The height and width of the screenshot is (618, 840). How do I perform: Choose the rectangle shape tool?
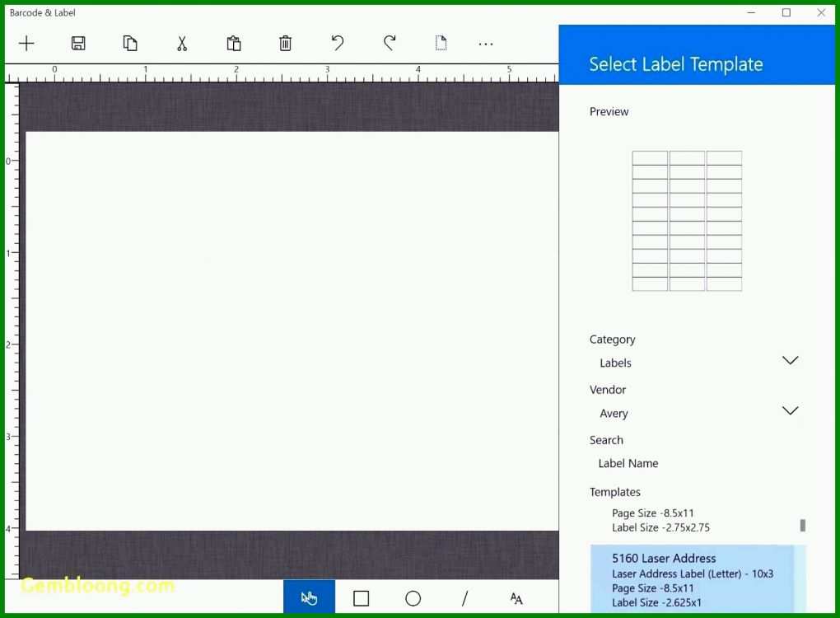361,598
